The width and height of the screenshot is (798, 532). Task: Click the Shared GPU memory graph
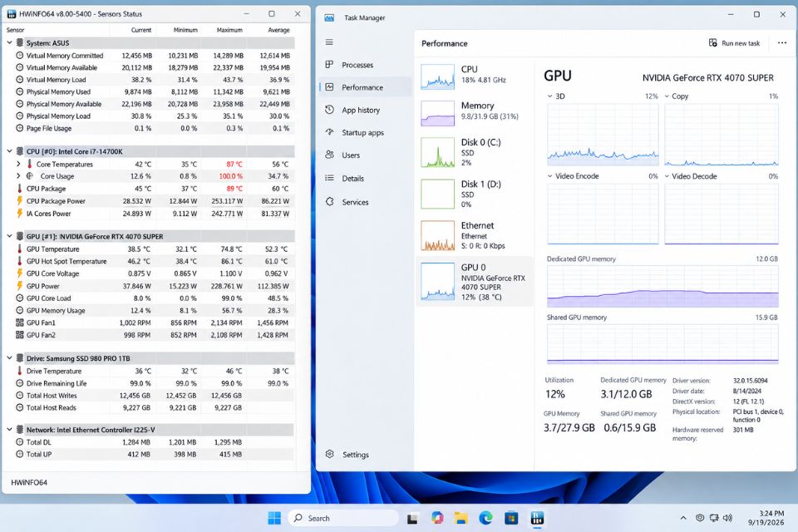point(663,344)
